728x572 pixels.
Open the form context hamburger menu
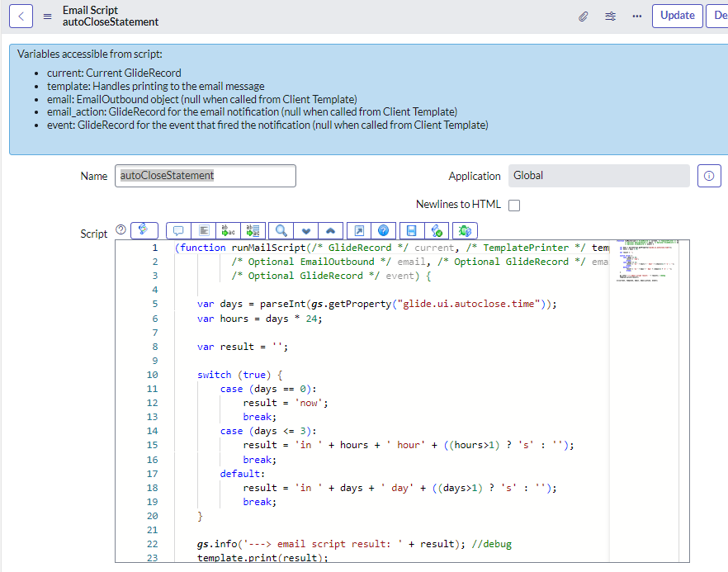click(47, 17)
